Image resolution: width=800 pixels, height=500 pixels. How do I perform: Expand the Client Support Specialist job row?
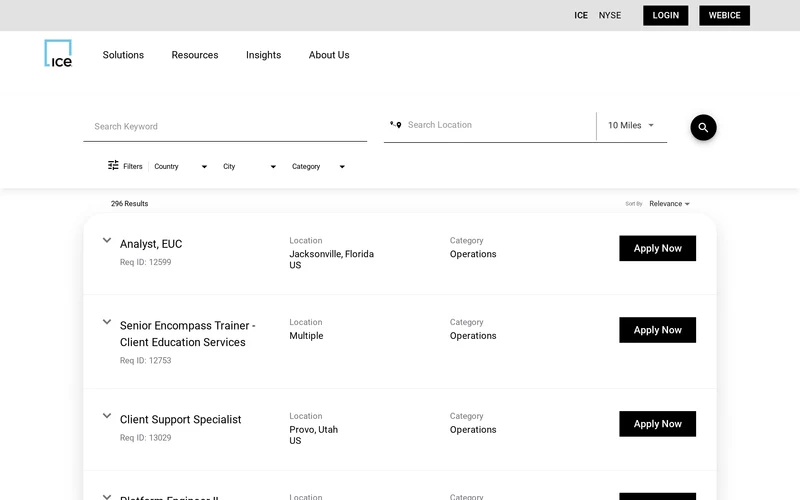[x=107, y=415]
